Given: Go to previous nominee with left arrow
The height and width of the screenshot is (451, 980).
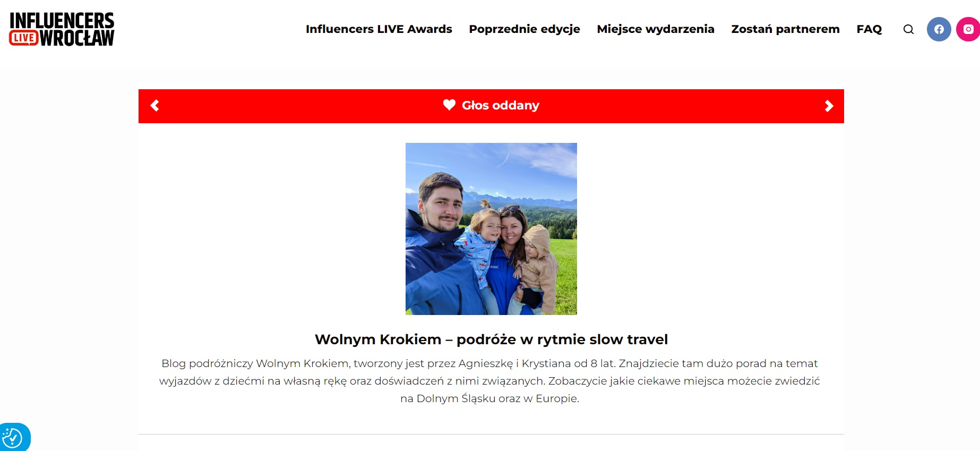Looking at the screenshot, I should tap(154, 106).
